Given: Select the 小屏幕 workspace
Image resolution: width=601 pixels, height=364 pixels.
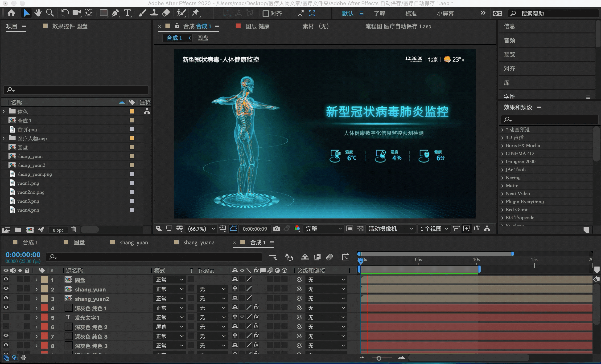Looking at the screenshot, I should (x=445, y=13).
